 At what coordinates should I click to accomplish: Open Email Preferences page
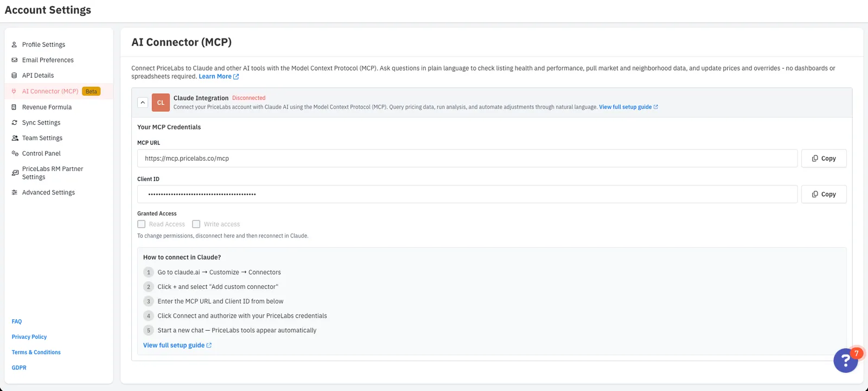(x=48, y=60)
